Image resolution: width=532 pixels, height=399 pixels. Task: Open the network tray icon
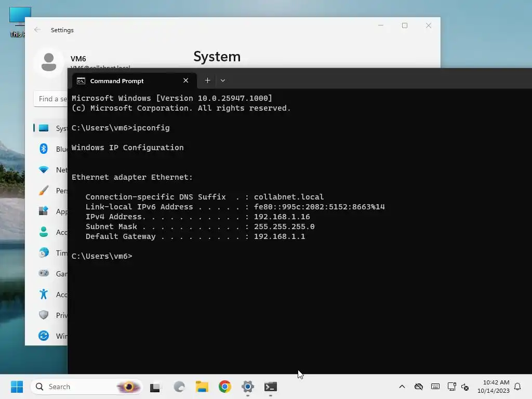point(451,387)
